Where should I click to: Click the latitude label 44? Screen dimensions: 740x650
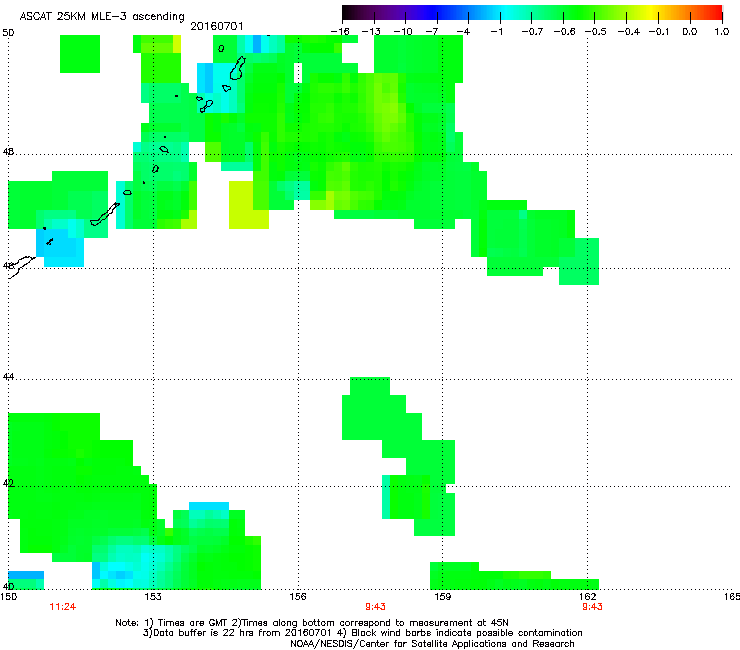click(x=8, y=377)
